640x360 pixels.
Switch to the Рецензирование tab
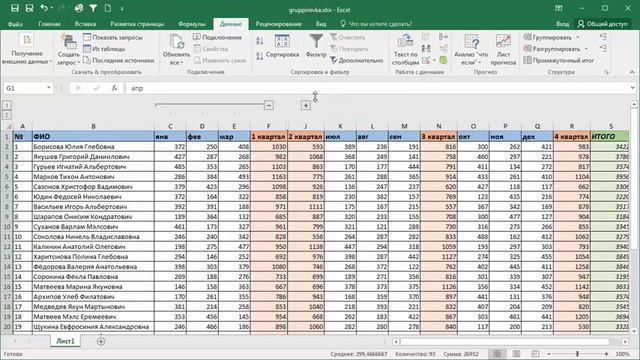[278, 24]
